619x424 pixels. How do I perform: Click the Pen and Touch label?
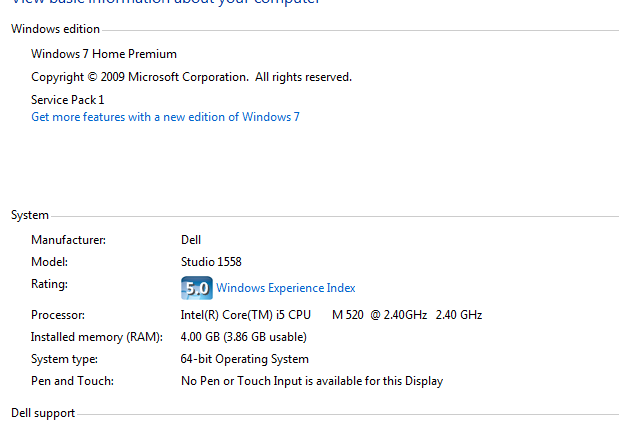72,381
